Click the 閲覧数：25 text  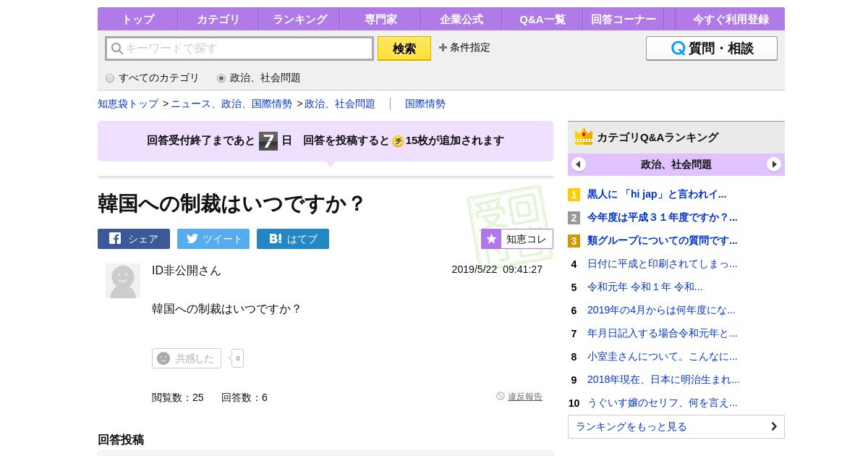(178, 397)
